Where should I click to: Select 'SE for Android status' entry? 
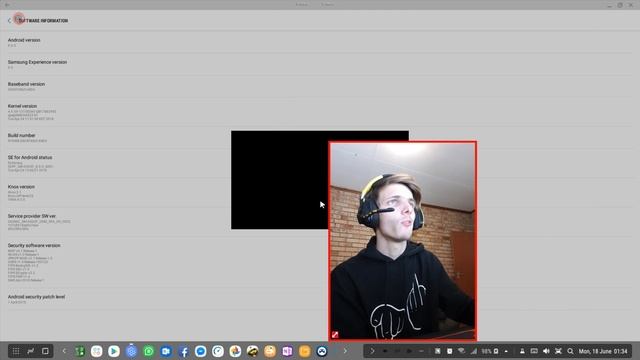(x=320, y=163)
